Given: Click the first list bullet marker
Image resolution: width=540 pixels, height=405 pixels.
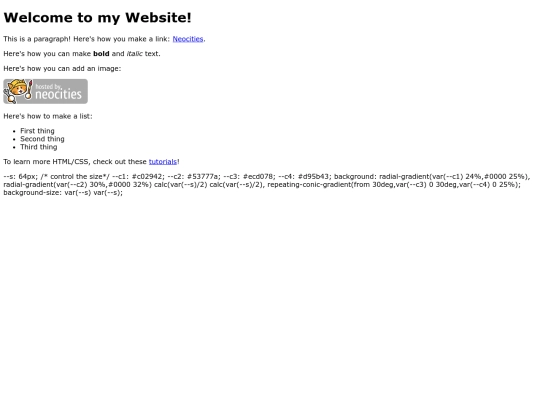Looking at the screenshot, I should [14, 131].
